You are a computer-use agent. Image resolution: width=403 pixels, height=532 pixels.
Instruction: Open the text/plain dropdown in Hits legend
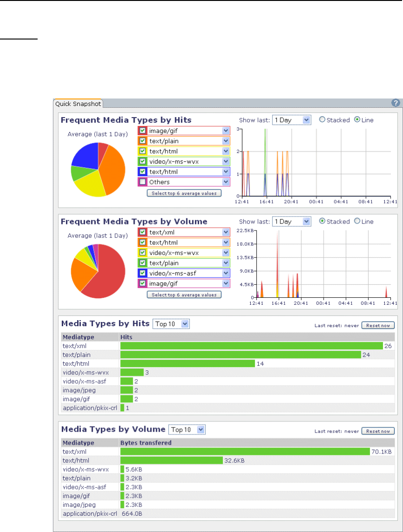tap(226, 141)
